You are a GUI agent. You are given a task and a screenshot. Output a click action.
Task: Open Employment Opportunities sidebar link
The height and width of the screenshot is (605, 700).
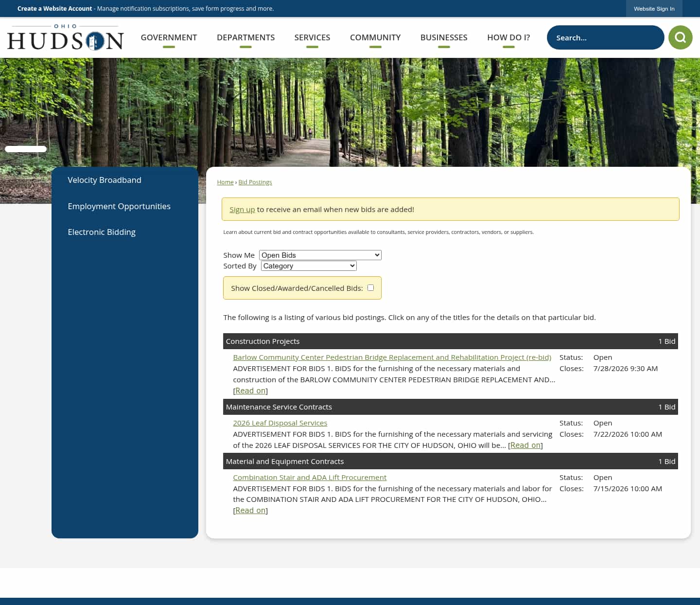click(x=119, y=206)
